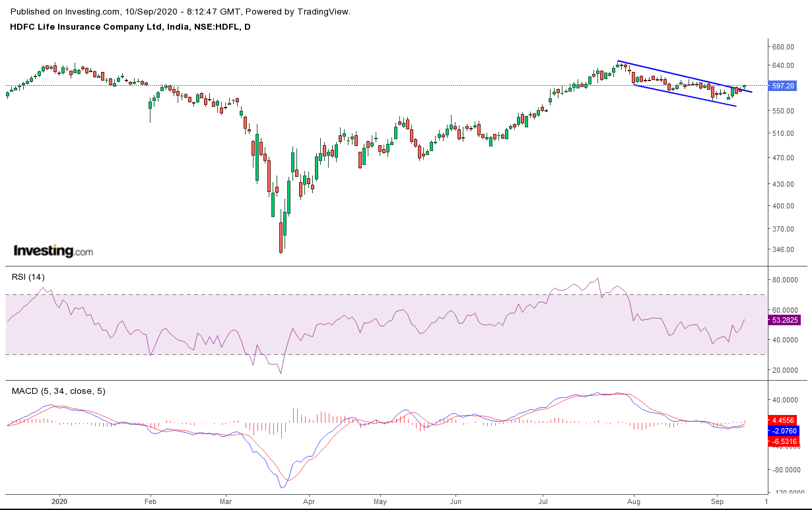812x510 pixels.
Task: Click the blue -2.0760 MACD value tag
Action: 783,431
